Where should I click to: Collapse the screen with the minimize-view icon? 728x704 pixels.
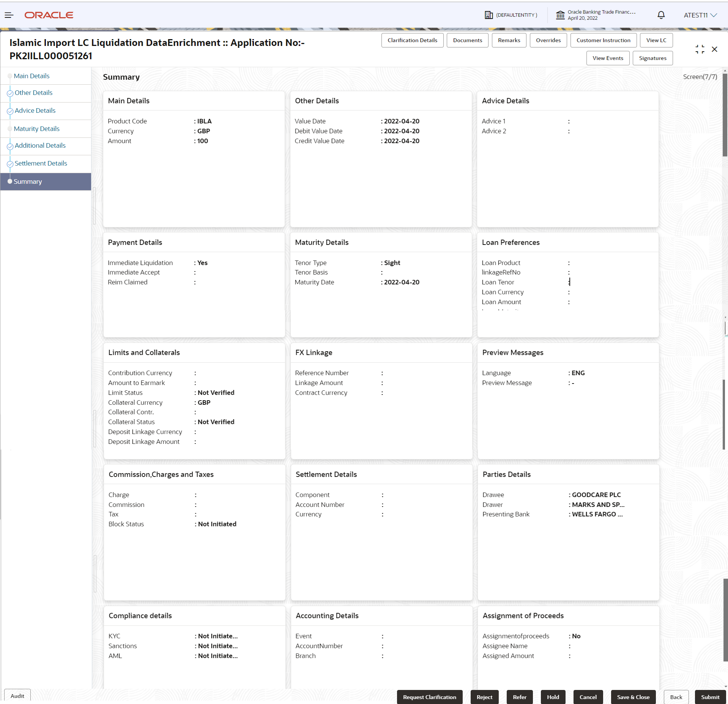700,49
